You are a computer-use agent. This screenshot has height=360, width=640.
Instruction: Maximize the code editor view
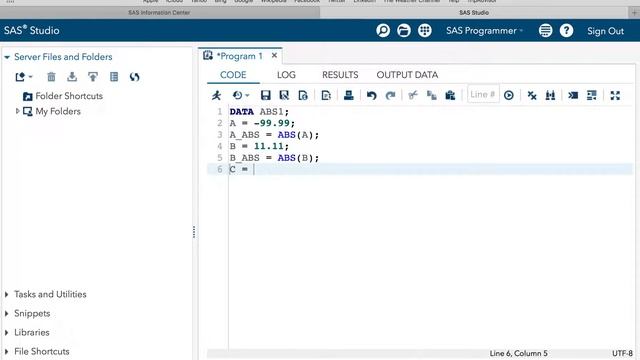pos(615,96)
